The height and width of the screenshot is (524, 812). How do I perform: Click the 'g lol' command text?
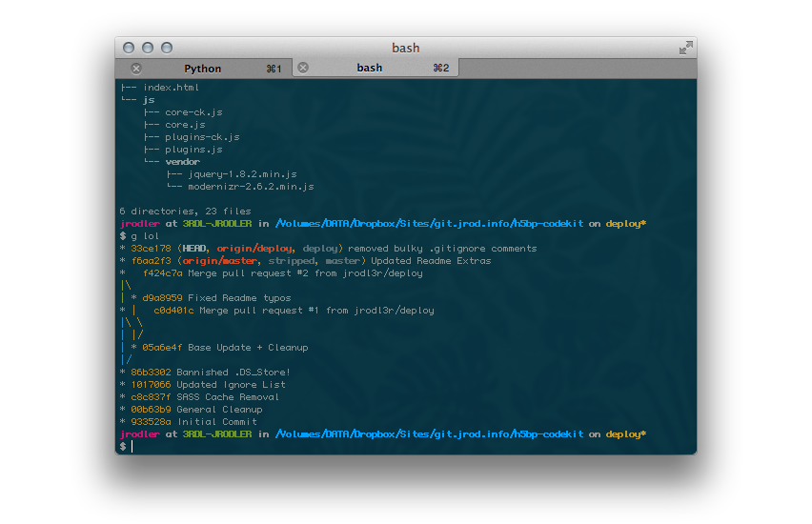point(145,236)
